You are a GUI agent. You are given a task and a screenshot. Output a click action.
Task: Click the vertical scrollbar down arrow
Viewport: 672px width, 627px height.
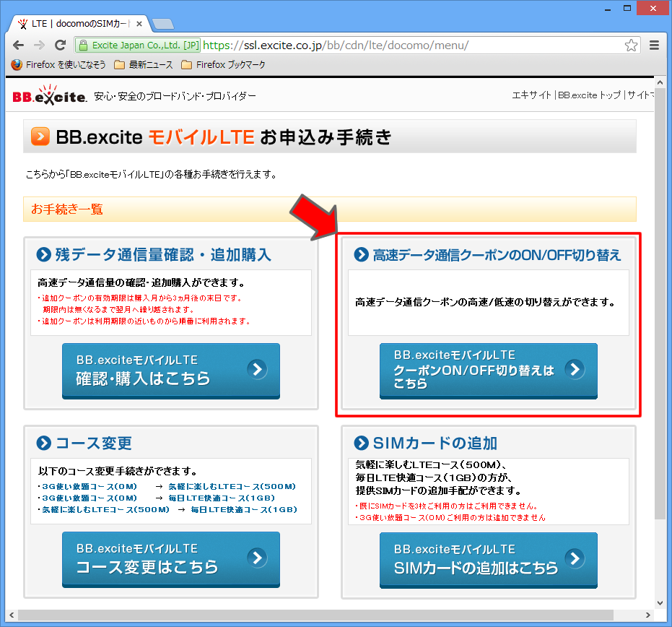coord(660,603)
